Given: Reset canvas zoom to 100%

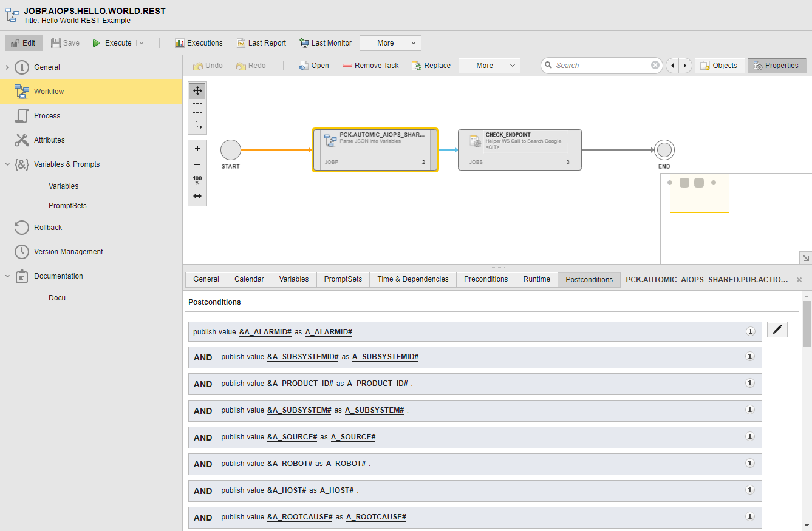Looking at the screenshot, I should click(x=197, y=180).
